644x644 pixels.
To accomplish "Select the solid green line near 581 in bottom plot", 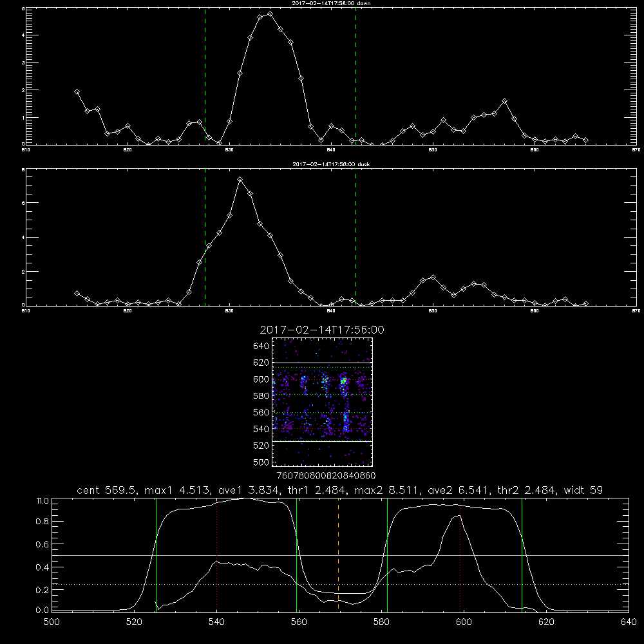I will point(387,554).
